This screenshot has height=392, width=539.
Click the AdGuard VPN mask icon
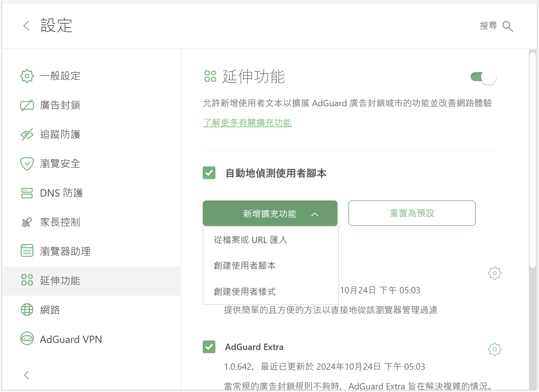27,339
